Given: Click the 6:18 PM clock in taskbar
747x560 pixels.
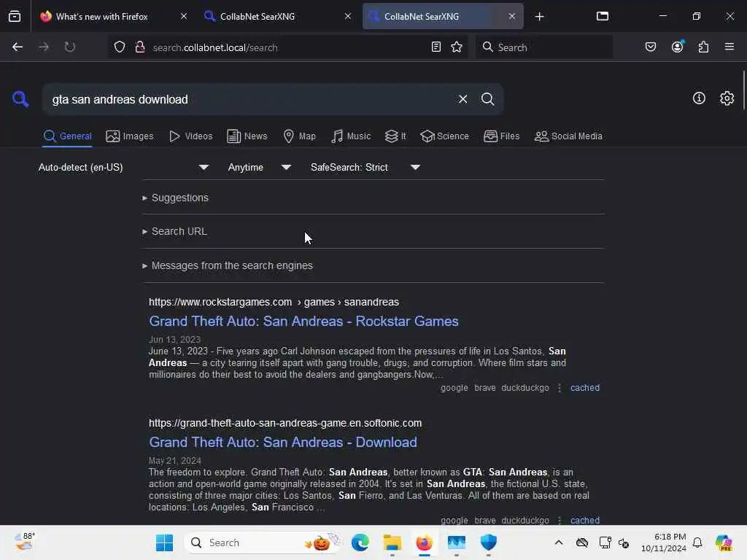Looking at the screenshot, I should [663, 542].
